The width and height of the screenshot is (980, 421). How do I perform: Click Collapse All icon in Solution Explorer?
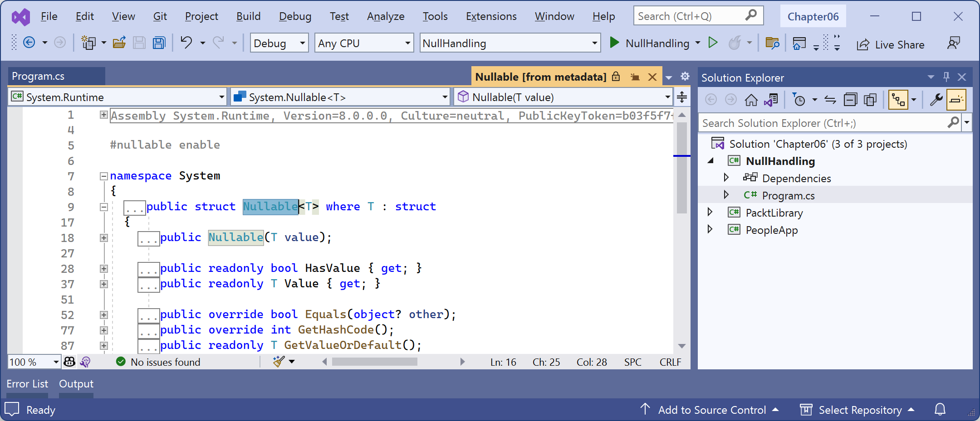850,100
